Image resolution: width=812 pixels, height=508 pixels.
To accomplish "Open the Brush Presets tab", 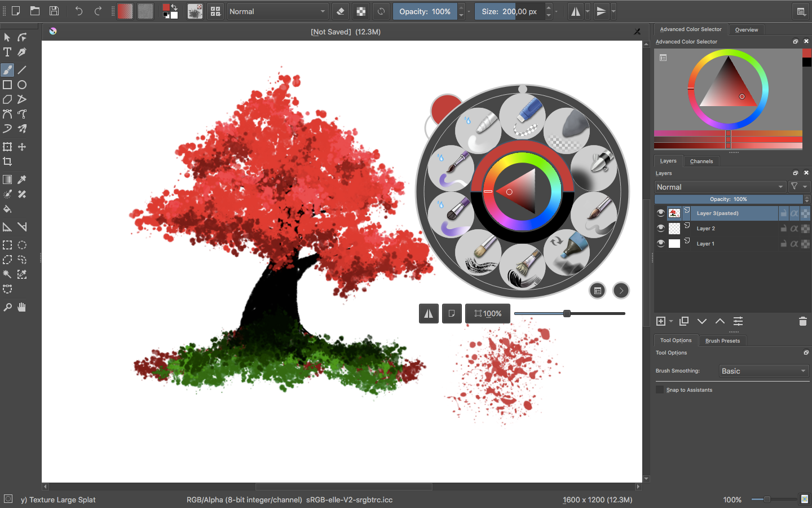I will point(722,341).
